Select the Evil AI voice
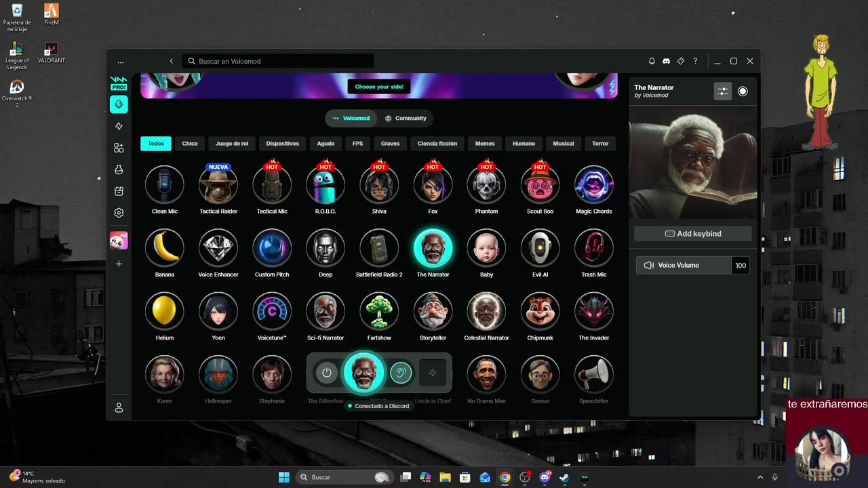 [x=540, y=247]
